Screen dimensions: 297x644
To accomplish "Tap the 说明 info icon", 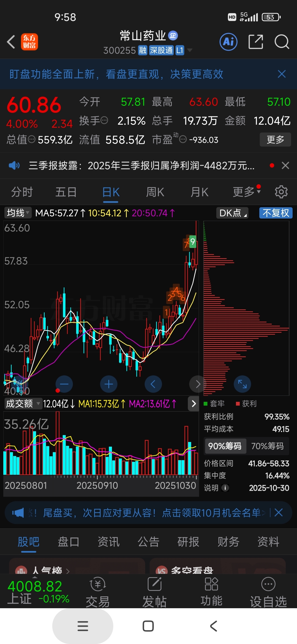I will (x=225, y=488).
